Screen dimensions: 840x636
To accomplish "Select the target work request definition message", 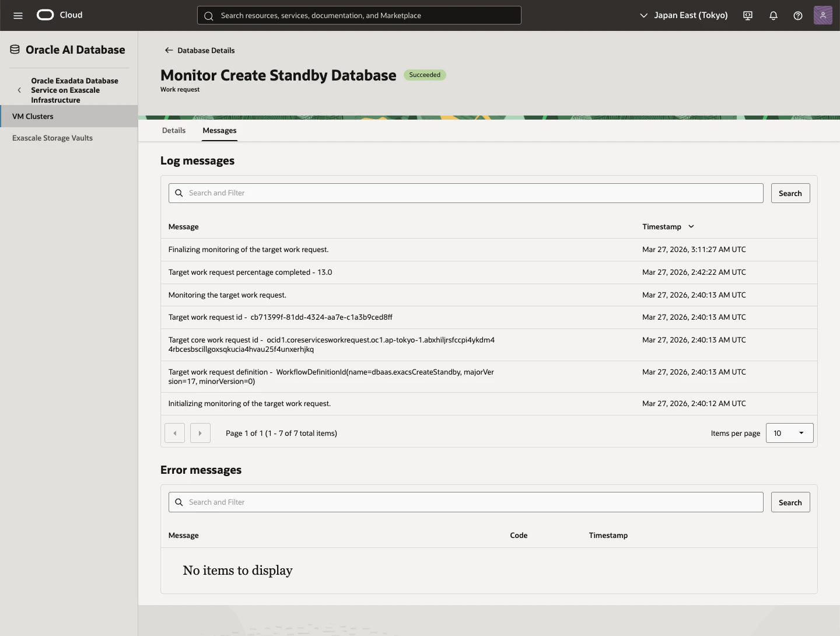I will coord(331,376).
